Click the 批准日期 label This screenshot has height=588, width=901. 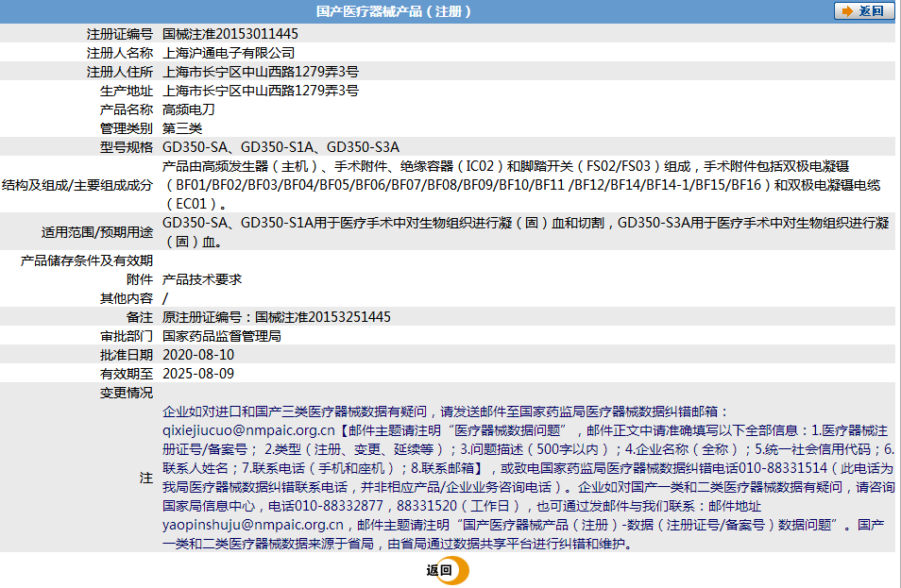[127, 355]
